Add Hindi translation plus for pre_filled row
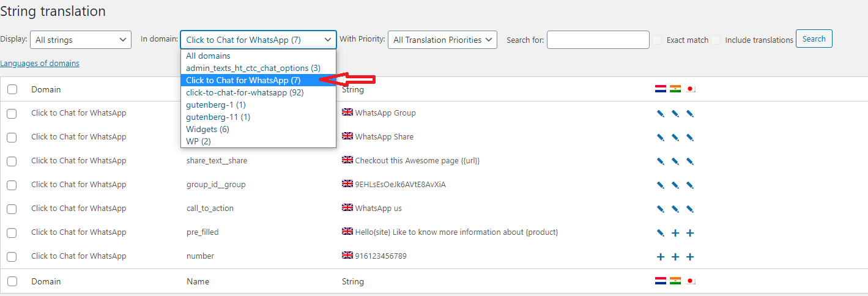The image size is (868, 296). [x=675, y=233]
